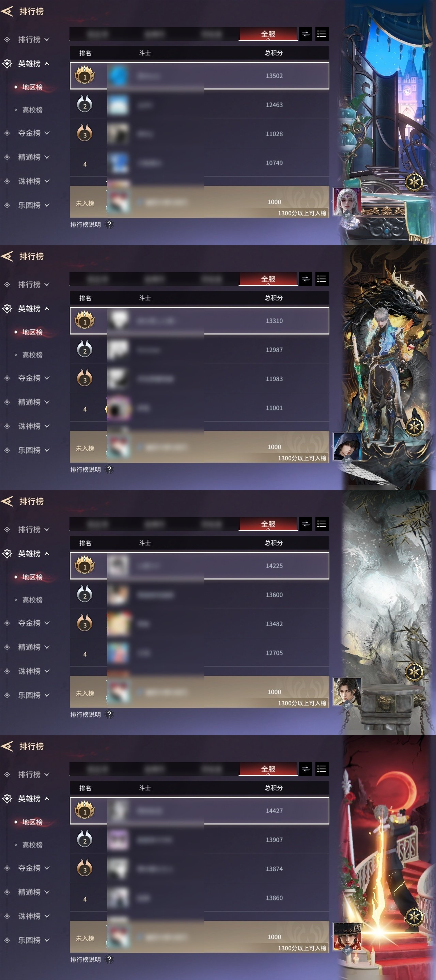Click the question mark help icon below the 14225 leaderboard
The width and height of the screenshot is (436, 980).
coord(109,715)
